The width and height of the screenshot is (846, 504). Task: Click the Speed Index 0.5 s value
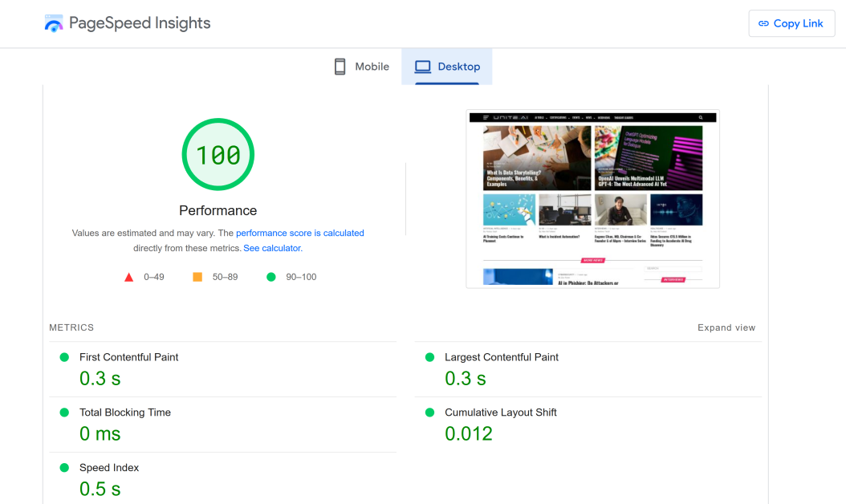pyautogui.click(x=100, y=489)
